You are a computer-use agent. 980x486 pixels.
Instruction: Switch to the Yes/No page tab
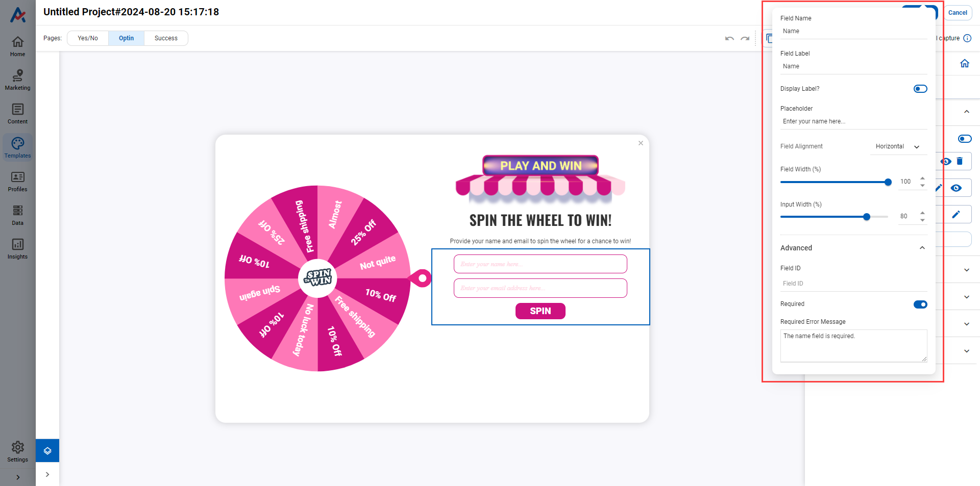88,38
